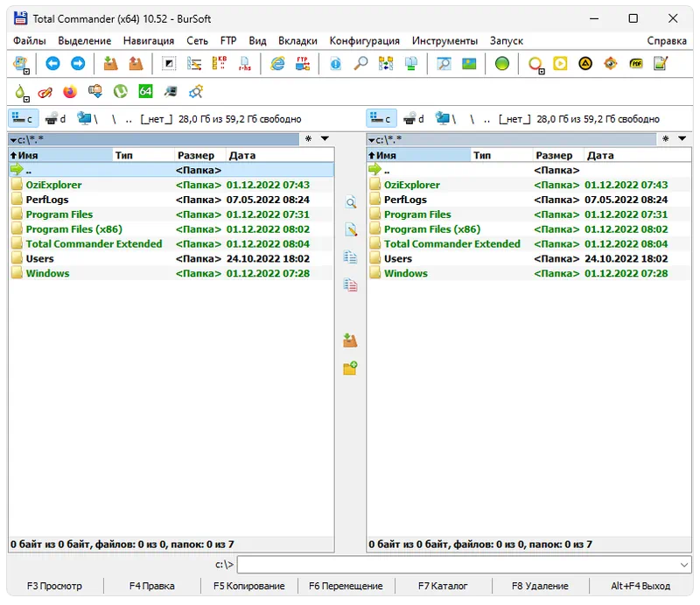Image resolution: width=700 pixels, height=605 pixels.
Task: Click the vertical bar pack icon
Action: [350, 341]
